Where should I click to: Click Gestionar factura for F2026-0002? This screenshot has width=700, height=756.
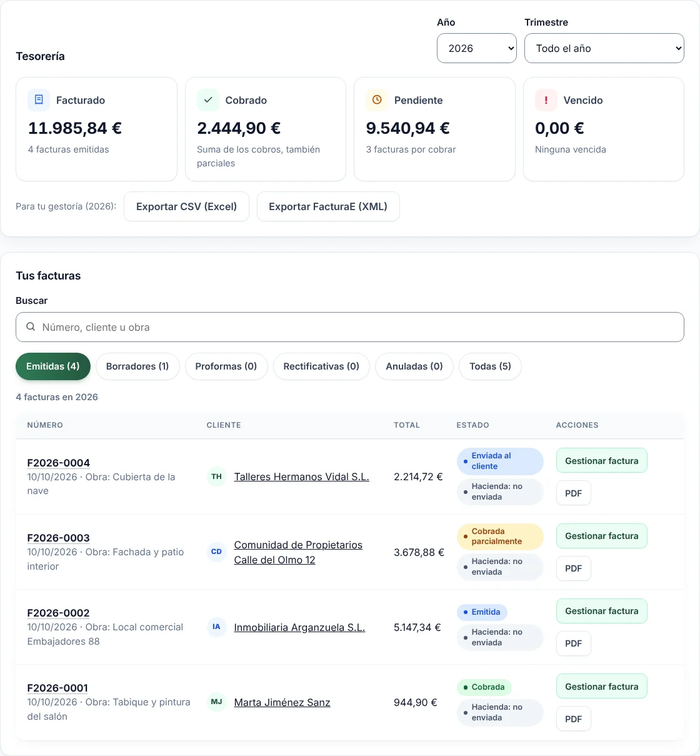pyautogui.click(x=602, y=611)
